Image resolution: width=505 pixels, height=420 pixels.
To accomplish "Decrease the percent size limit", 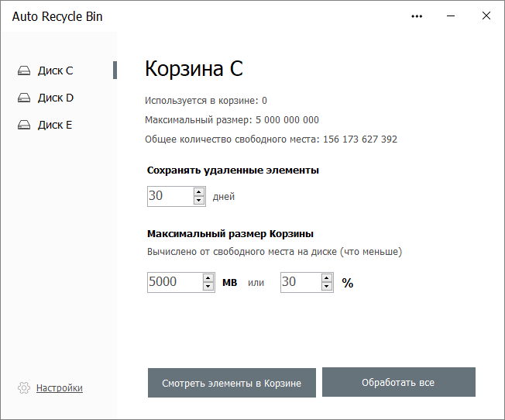I will 328,287.
